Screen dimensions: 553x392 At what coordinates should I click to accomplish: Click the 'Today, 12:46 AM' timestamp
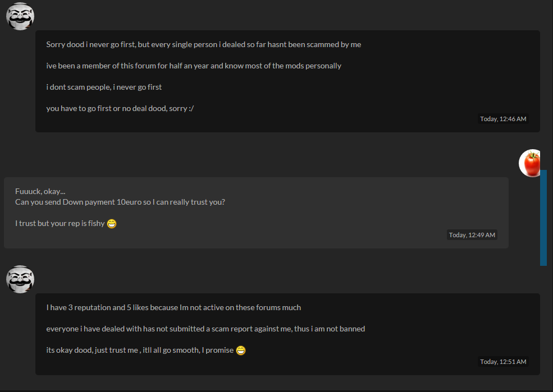click(x=503, y=119)
